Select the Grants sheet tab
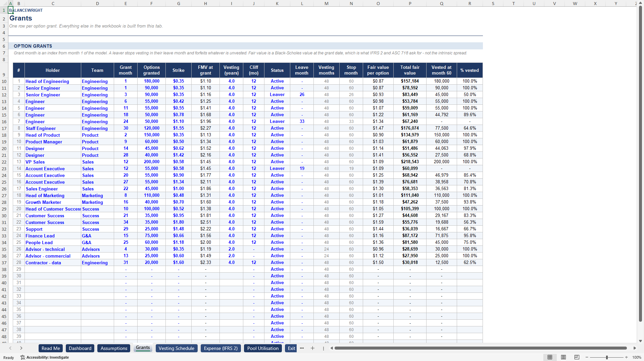 (x=143, y=348)
